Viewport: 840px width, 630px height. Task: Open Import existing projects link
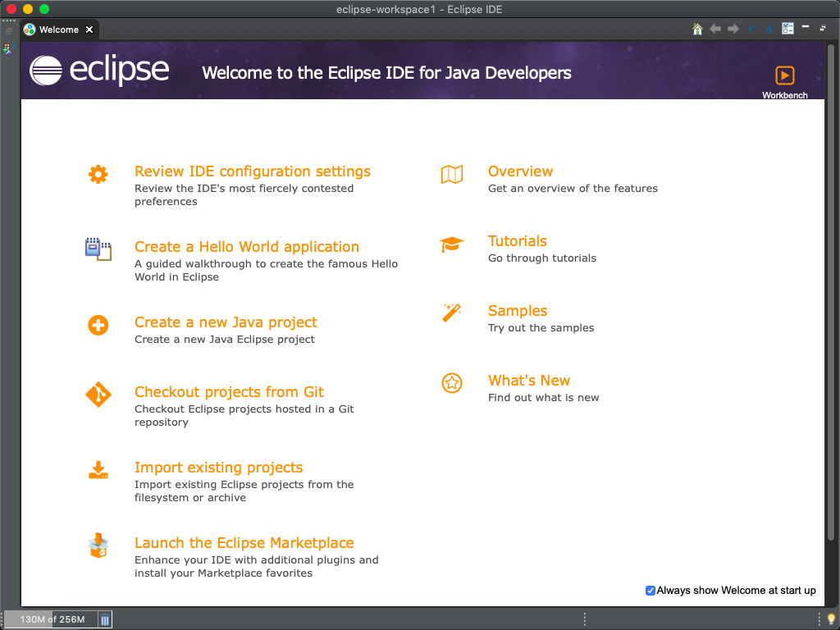click(x=218, y=468)
